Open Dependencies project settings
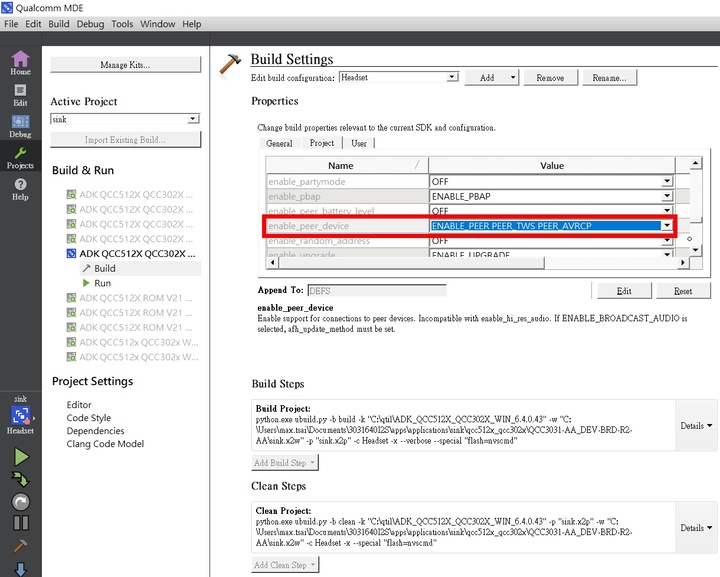 (95, 431)
